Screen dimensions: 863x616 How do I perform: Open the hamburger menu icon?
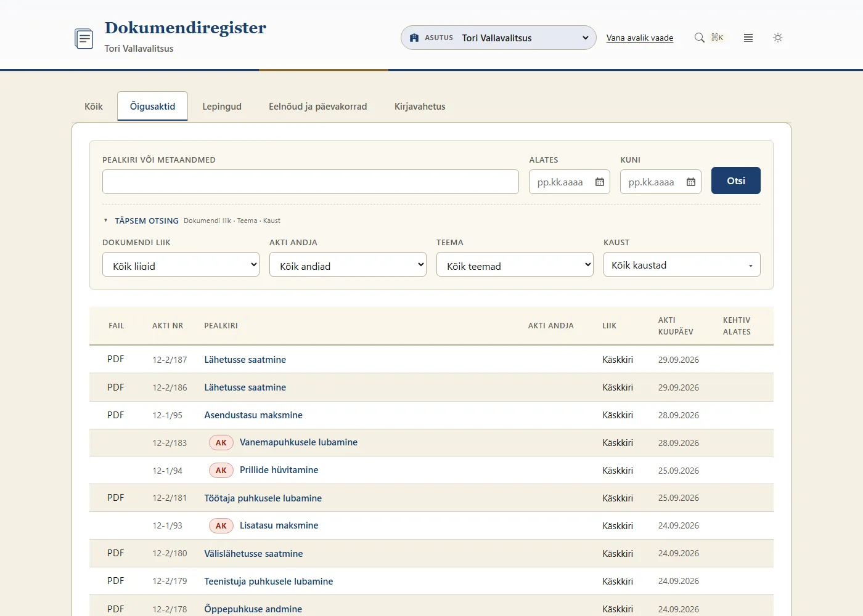click(748, 38)
